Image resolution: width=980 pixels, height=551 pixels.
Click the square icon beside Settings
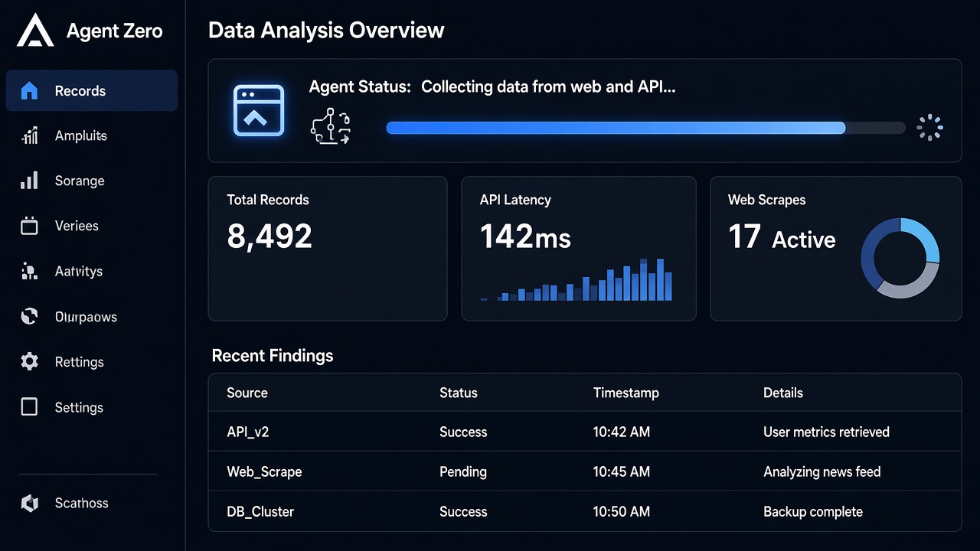tap(29, 407)
